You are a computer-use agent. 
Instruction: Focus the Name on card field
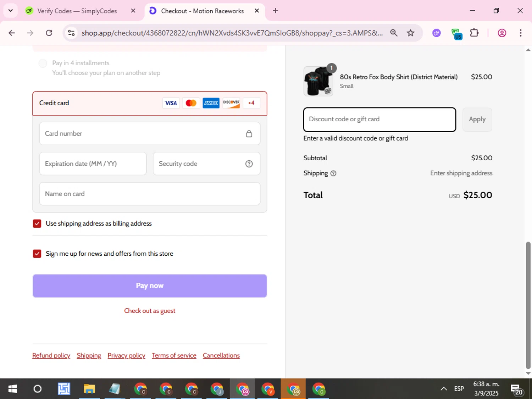pos(150,194)
